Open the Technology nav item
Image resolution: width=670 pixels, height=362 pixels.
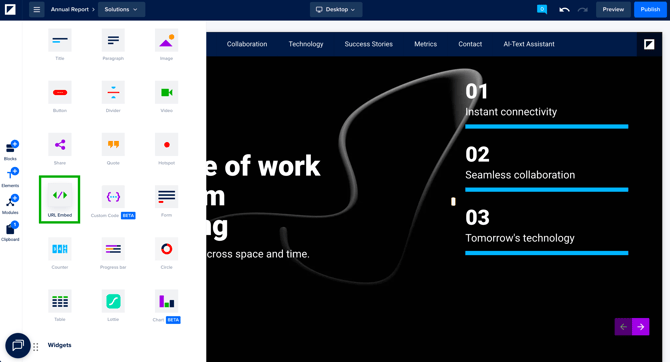pyautogui.click(x=306, y=44)
